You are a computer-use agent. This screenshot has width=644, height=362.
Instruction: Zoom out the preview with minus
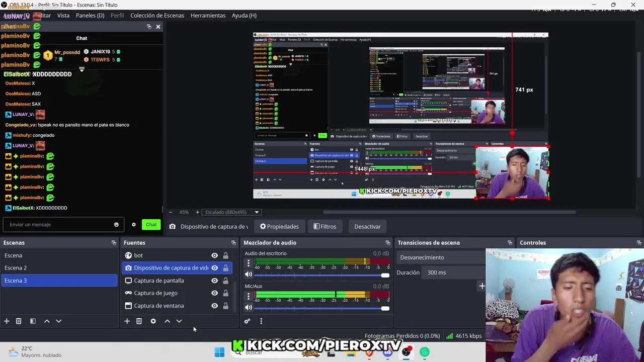tap(171, 212)
